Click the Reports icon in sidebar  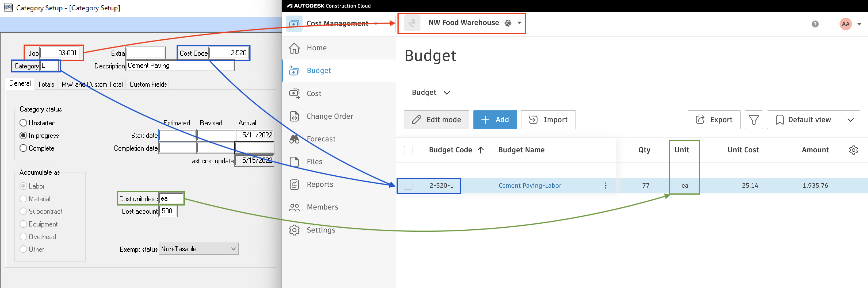click(294, 185)
